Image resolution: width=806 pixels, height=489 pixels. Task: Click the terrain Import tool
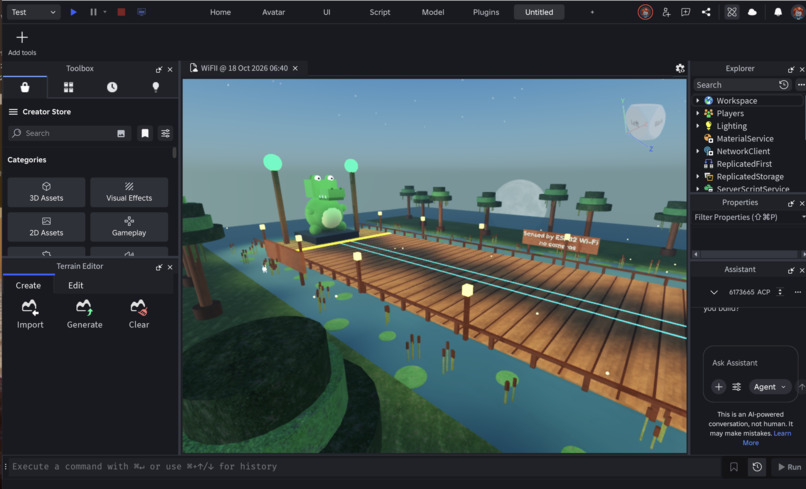tap(30, 314)
